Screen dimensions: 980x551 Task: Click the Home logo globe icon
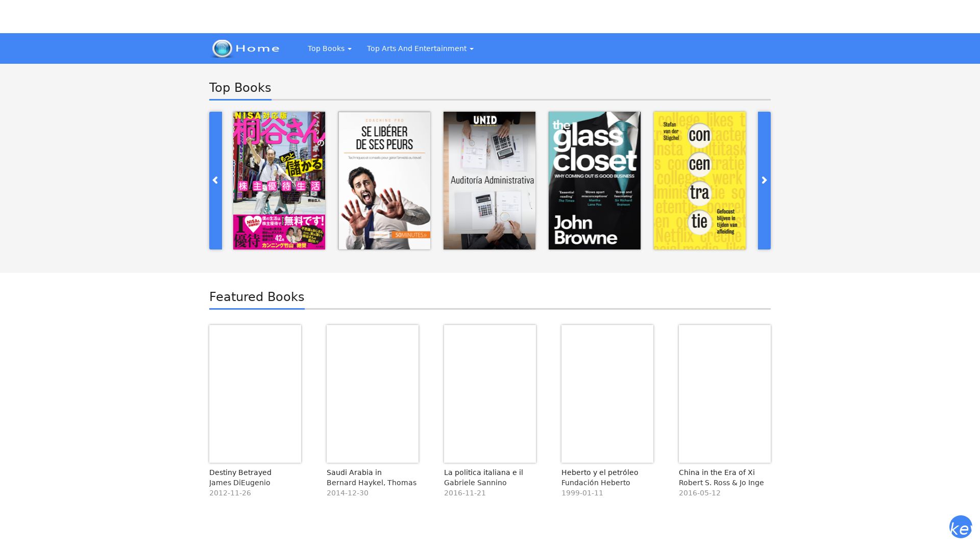point(222,48)
